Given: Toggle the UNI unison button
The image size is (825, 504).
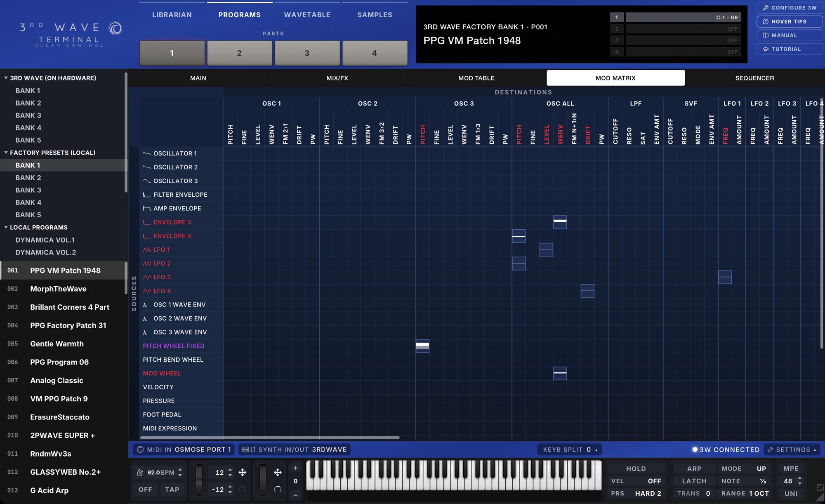Looking at the screenshot, I should (x=791, y=493).
